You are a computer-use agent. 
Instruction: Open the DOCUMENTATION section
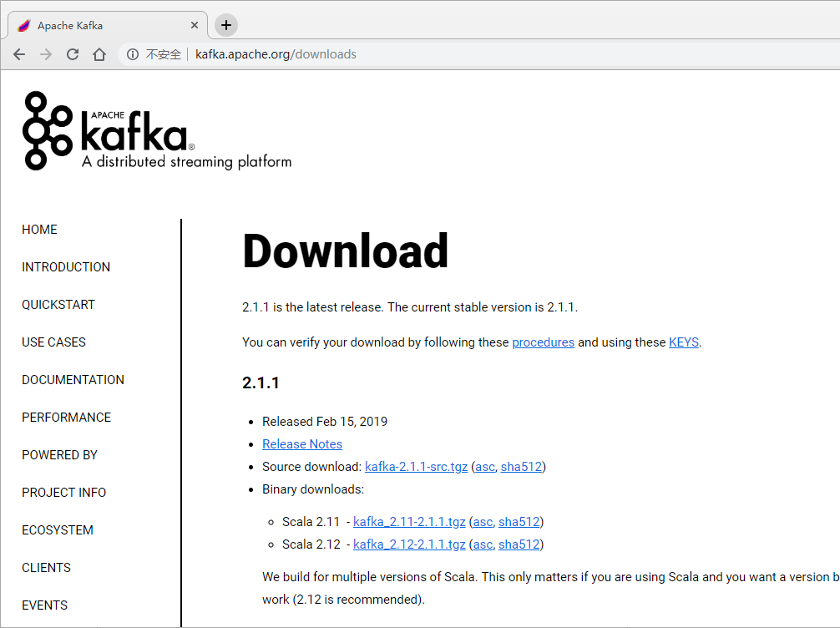73,379
